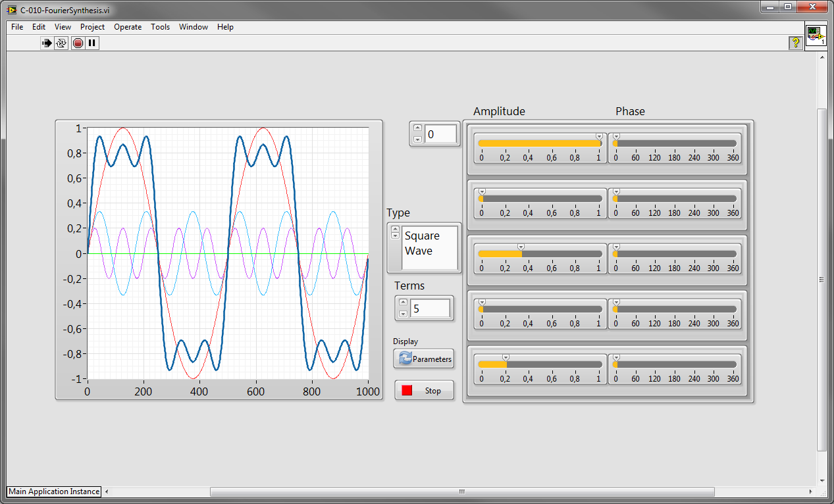Decrement the Type selector down arrow

pos(395,236)
